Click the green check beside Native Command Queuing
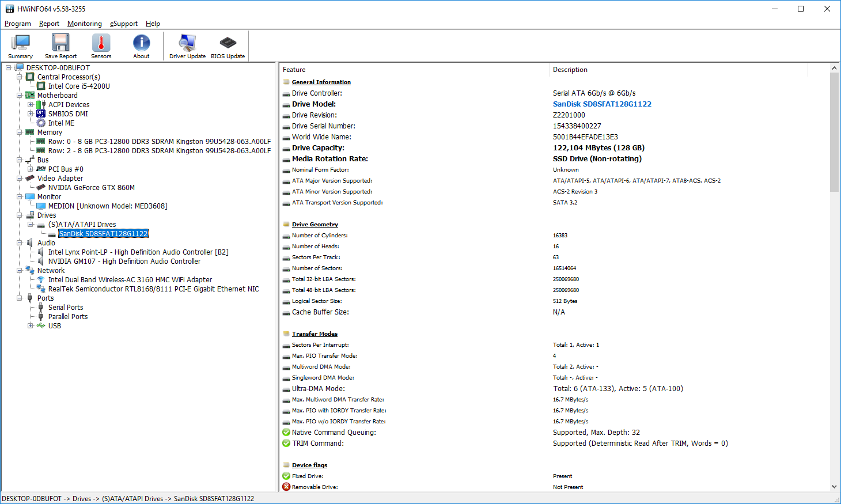Viewport: 841px width, 504px height. coord(286,432)
